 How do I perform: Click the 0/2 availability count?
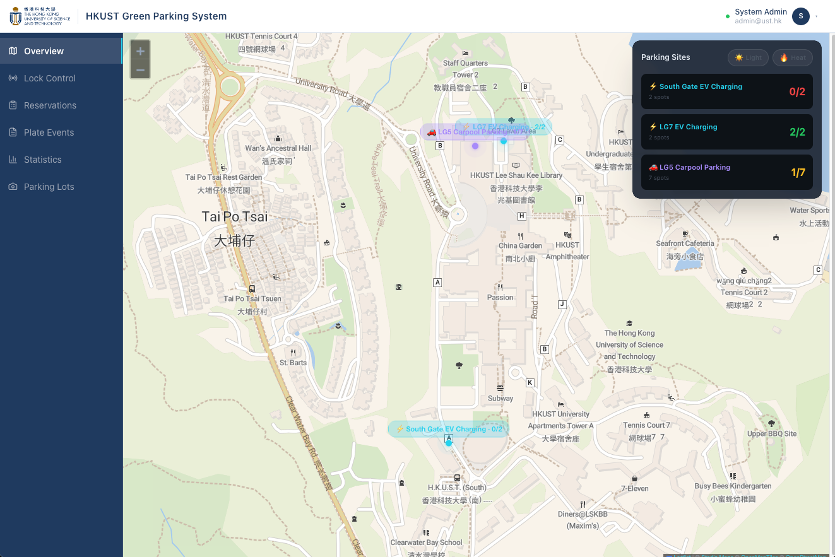(x=797, y=92)
